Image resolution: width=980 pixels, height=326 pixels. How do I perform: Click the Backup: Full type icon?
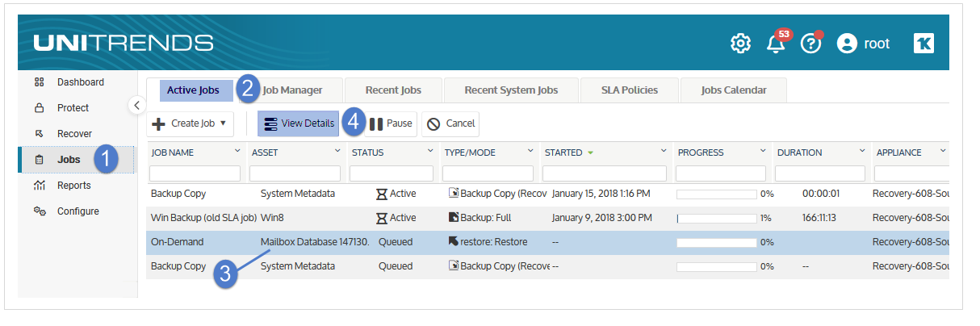point(454,218)
